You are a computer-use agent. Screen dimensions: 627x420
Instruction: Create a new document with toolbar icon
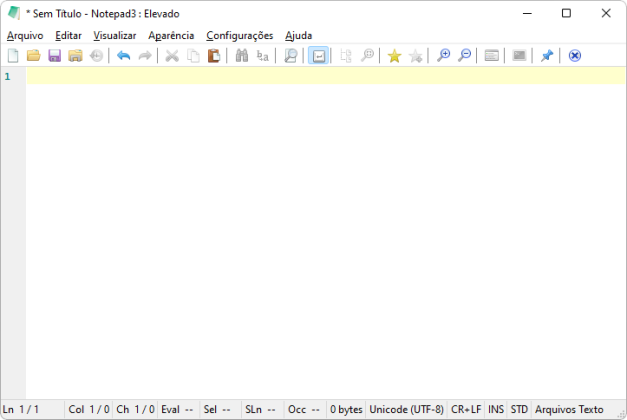(x=13, y=56)
